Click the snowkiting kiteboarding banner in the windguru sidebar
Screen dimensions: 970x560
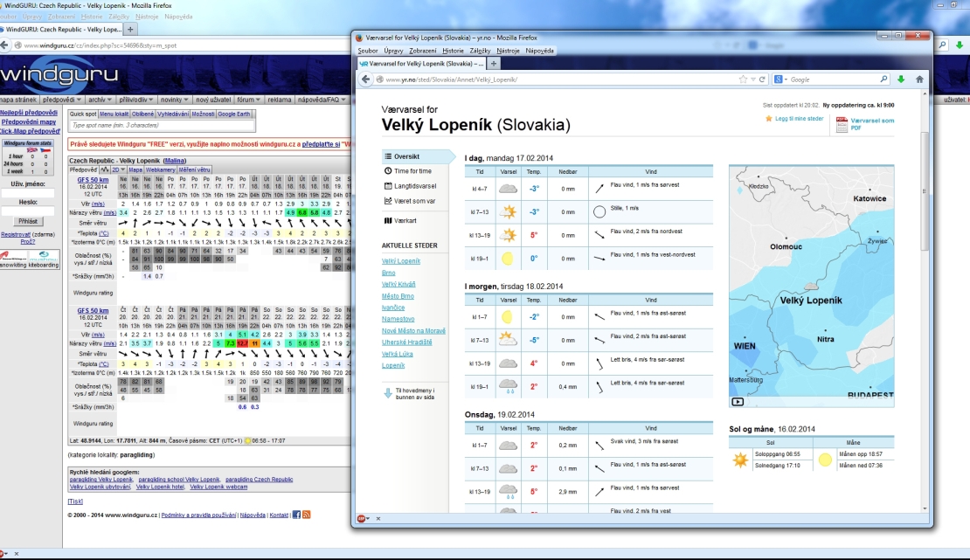[30, 259]
